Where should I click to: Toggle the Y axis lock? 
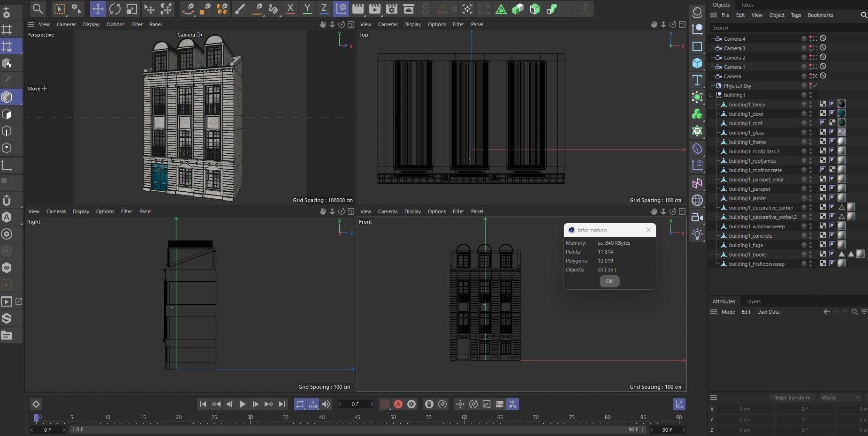click(x=307, y=8)
